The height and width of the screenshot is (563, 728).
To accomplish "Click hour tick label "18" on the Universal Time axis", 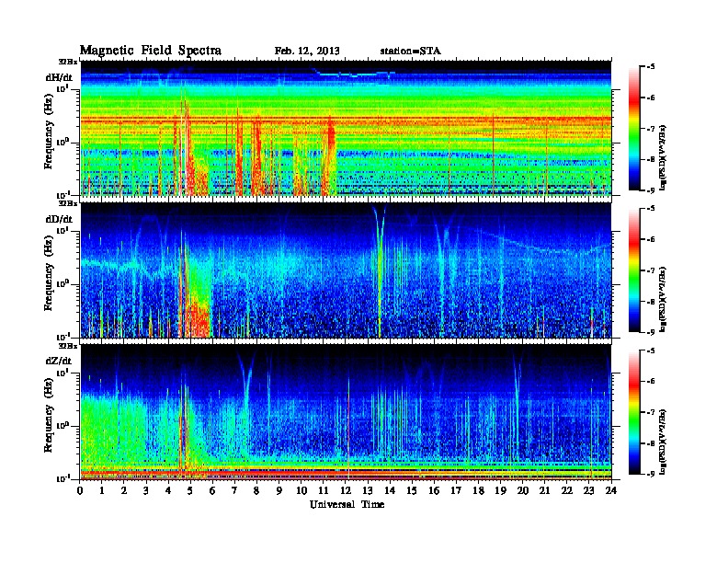I will tap(478, 490).
